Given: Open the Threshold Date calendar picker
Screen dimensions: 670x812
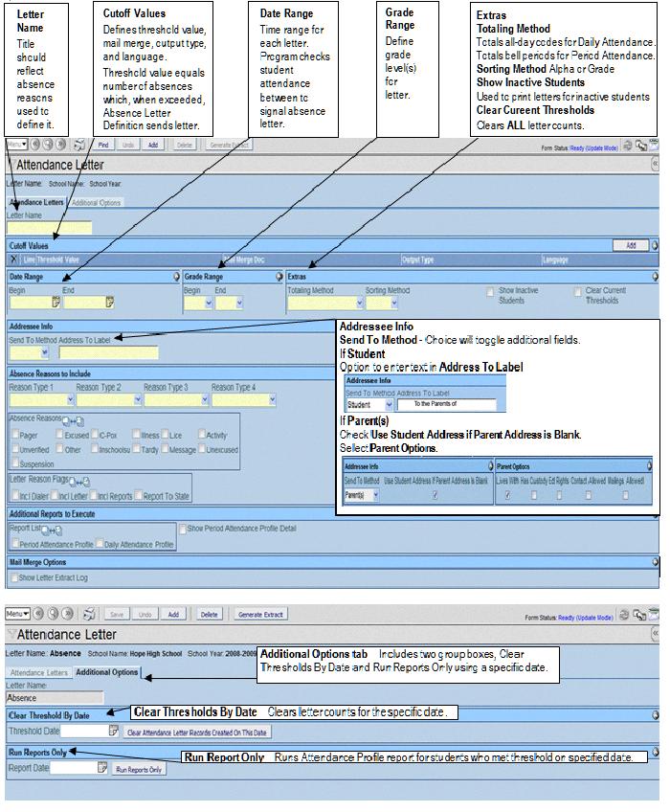Looking at the screenshot, I should tap(114, 732).
